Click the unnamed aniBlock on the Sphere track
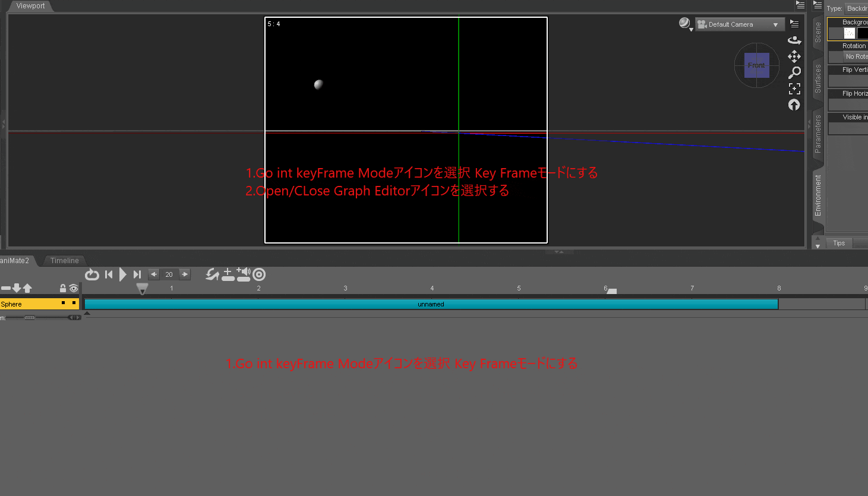The image size is (868, 496). [x=431, y=304]
